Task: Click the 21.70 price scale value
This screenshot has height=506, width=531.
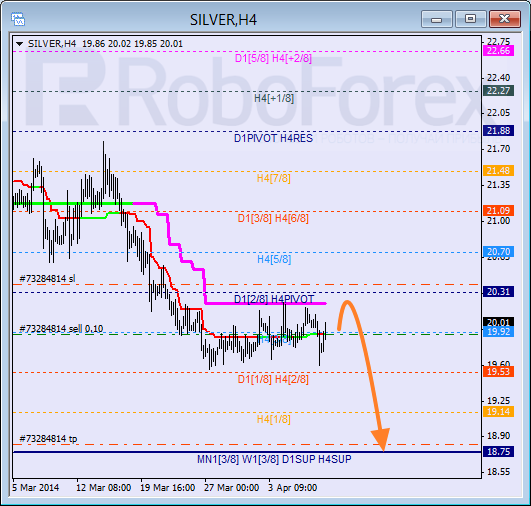Action: (x=498, y=149)
